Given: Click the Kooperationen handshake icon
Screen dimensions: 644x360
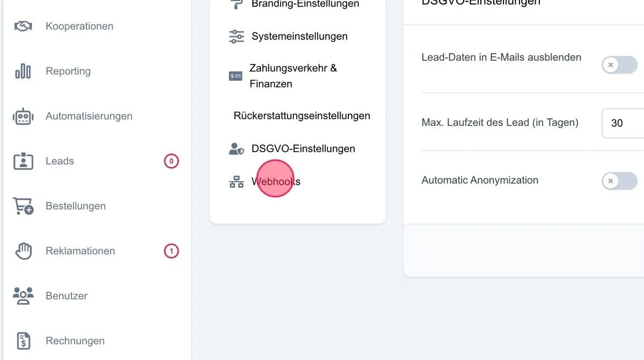Looking at the screenshot, I should 23,26.
